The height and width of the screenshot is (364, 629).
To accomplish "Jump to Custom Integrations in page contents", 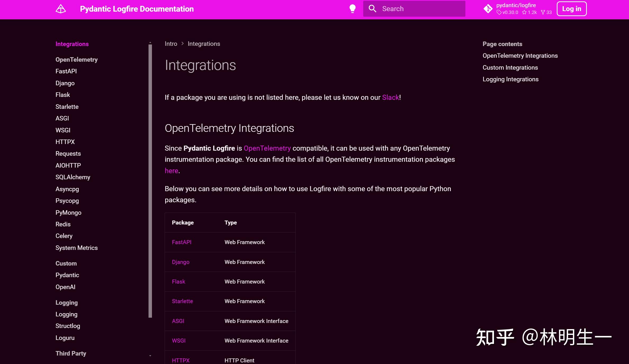I will click(x=510, y=68).
